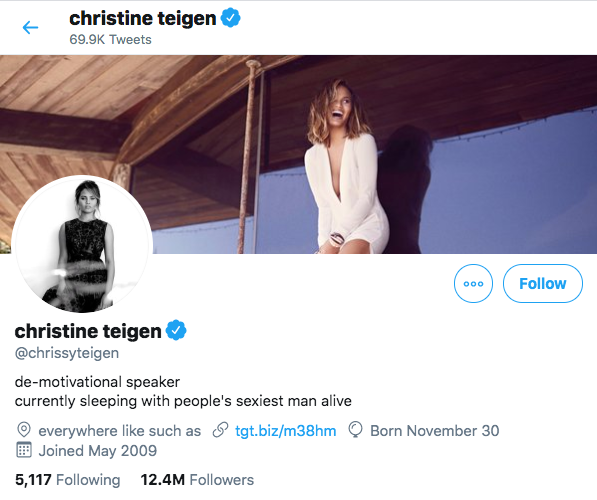Click the location pin icon
The width and height of the screenshot is (597, 500).
pyautogui.click(x=24, y=430)
